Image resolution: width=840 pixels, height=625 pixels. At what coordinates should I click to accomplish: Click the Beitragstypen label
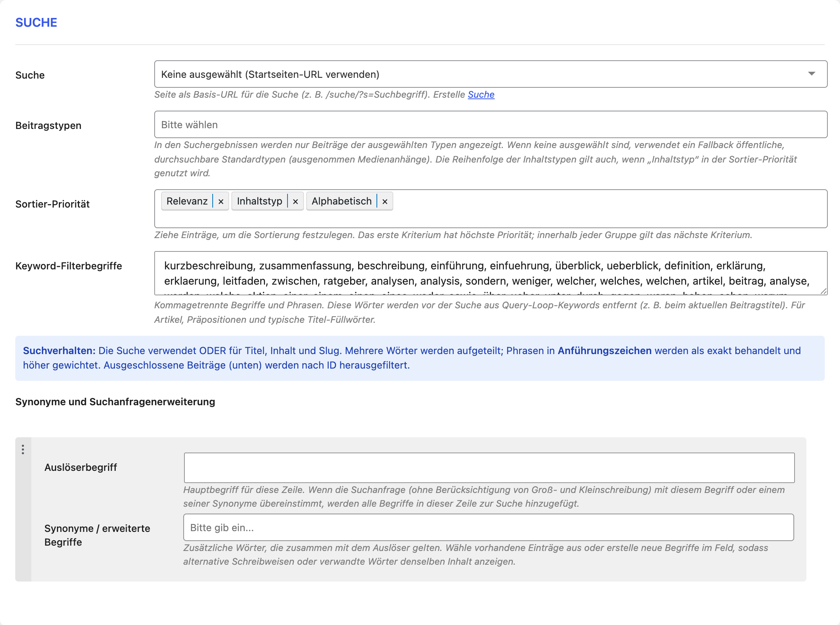point(48,126)
